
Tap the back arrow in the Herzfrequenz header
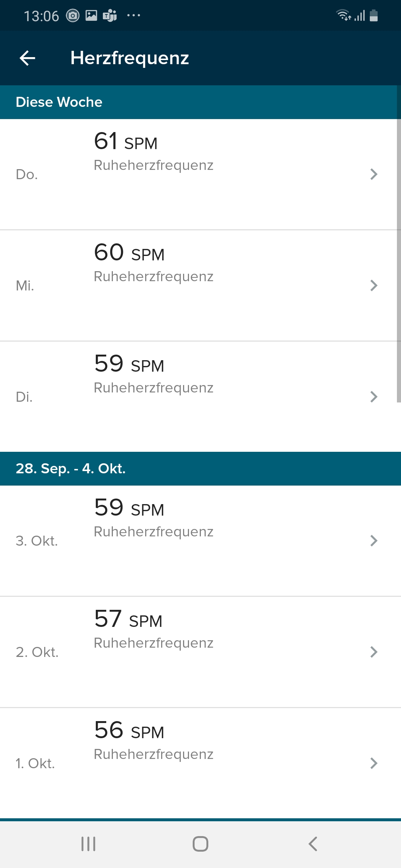click(27, 58)
